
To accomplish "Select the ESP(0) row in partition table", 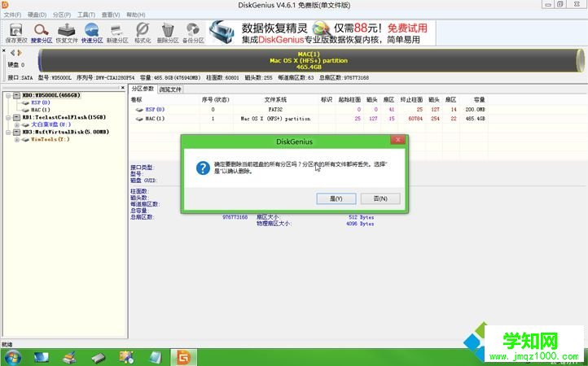I will [x=308, y=109].
